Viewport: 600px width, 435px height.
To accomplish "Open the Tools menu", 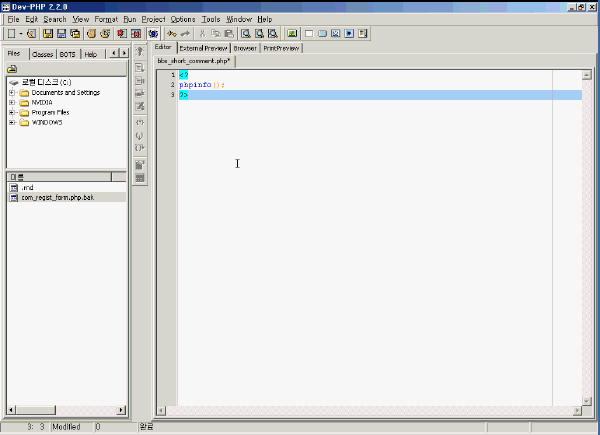I will (x=211, y=19).
